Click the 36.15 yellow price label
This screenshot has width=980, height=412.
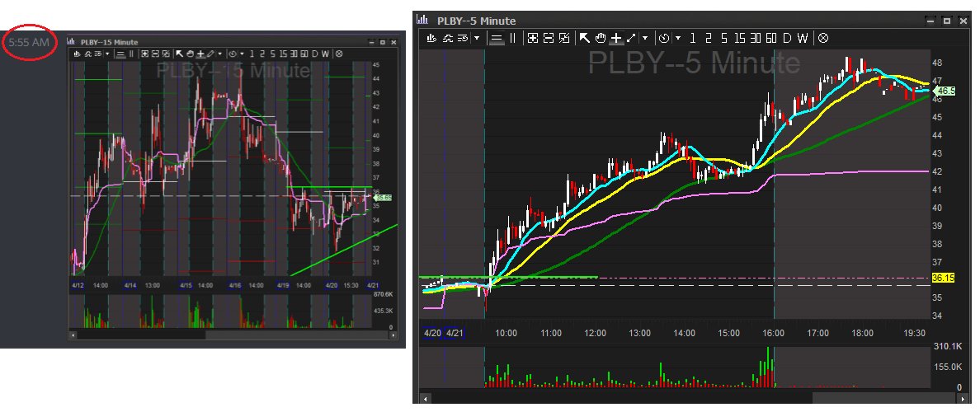pos(943,278)
